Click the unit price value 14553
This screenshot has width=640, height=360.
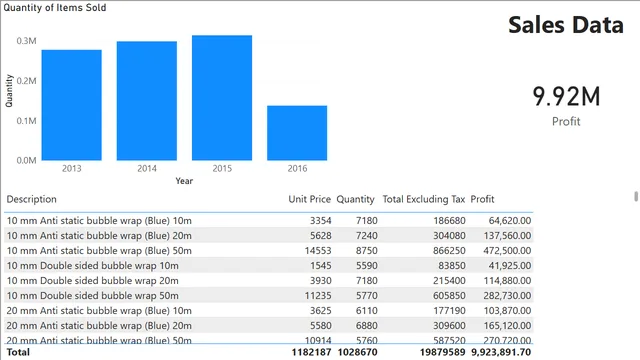pos(318,251)
